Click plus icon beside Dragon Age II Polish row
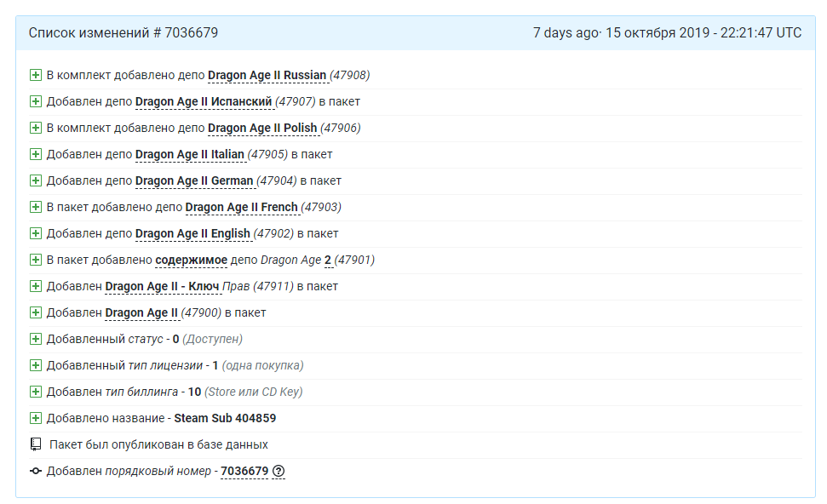The image size is (827, 504). [x=35, y=128]
